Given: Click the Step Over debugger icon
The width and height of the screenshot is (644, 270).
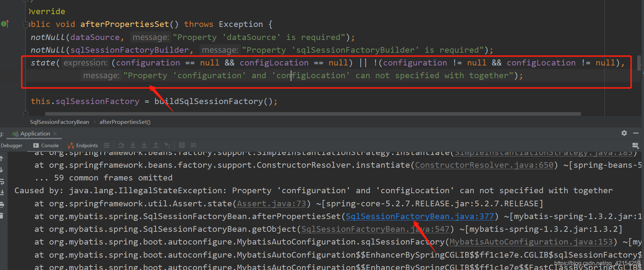Looking at the screenshot, I should (121, 145).
